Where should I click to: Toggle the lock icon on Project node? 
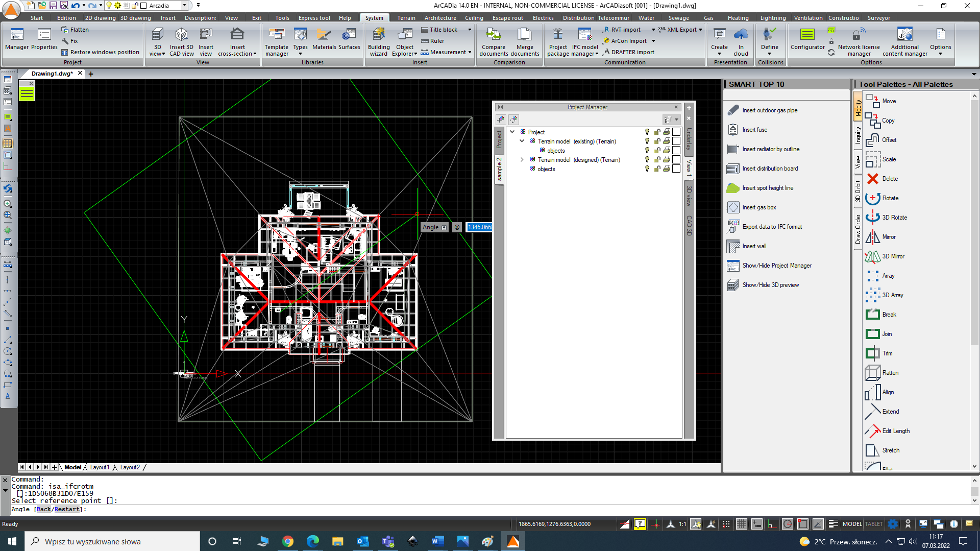(657, 132)
